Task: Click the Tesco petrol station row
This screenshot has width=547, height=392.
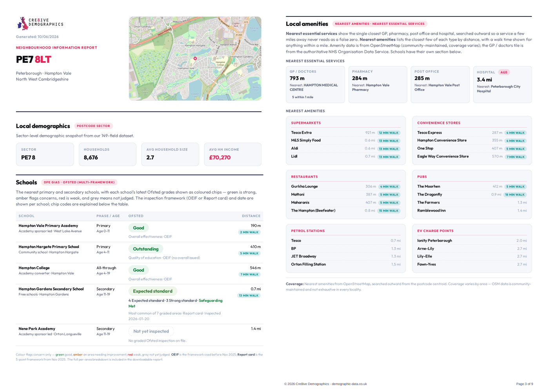Action: (x=346, y=241)
